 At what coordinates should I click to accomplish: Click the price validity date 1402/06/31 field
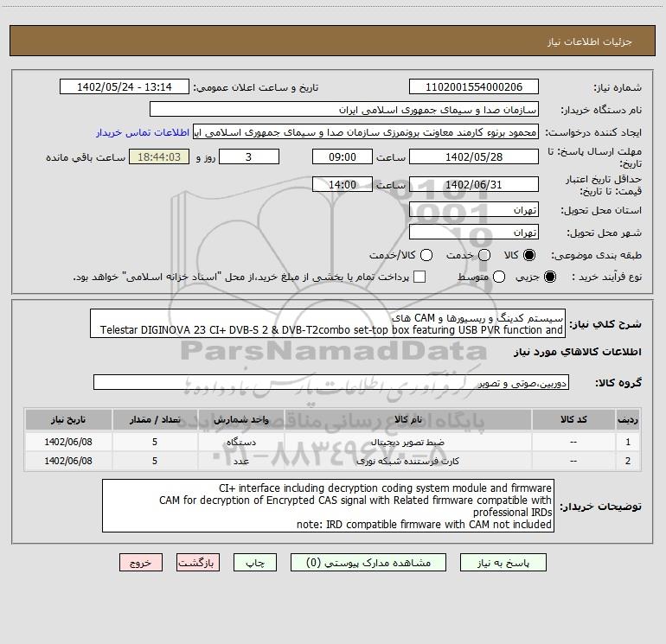474,184
